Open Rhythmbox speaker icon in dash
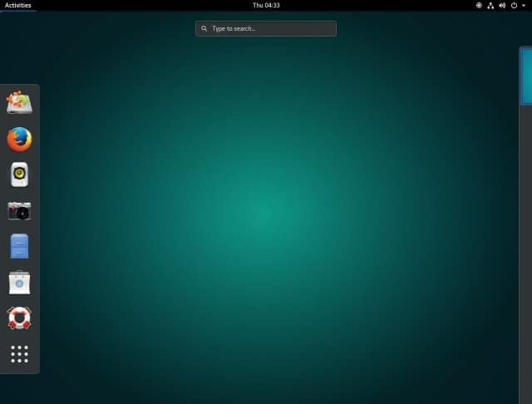The width and height of the screenshot is (532, 404). pos(19,175)
